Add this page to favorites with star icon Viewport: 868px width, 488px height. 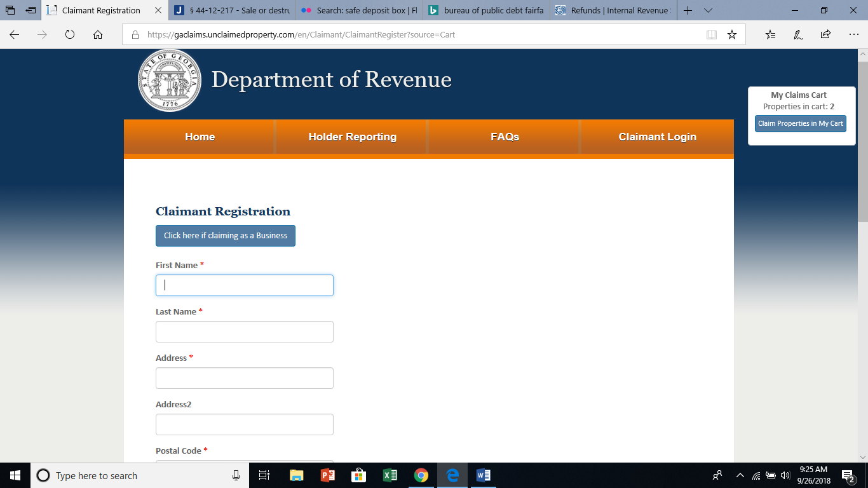pos(731,34)
